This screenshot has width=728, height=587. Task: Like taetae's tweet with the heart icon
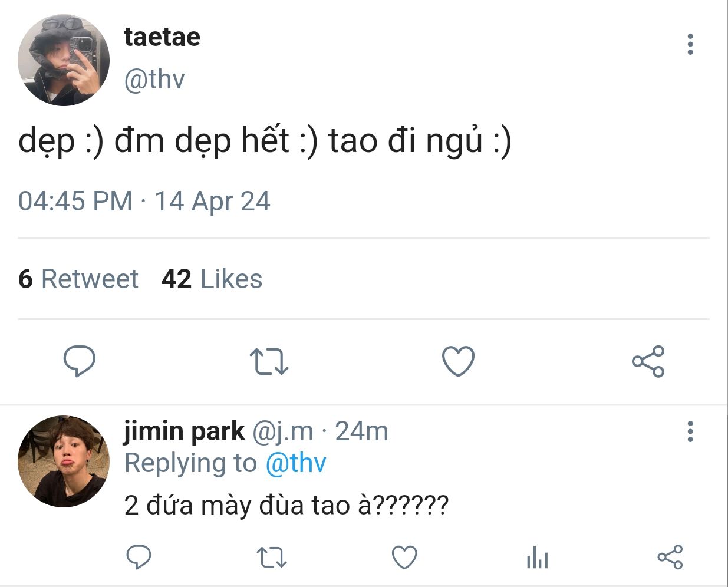(x=458, y=361)
